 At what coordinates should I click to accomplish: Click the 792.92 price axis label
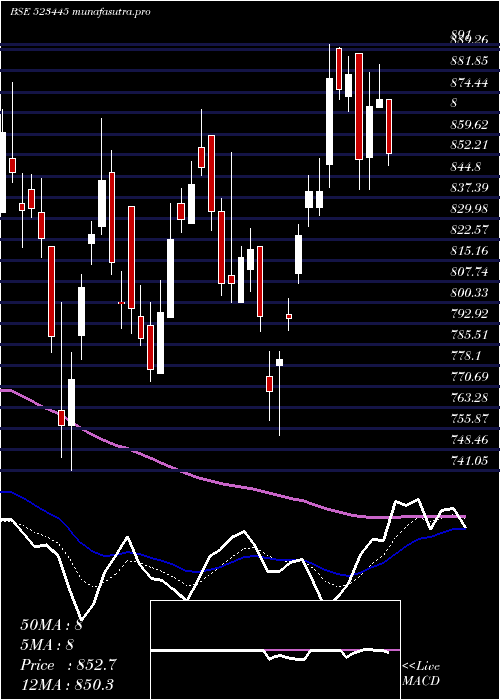[x=469, y=313]
